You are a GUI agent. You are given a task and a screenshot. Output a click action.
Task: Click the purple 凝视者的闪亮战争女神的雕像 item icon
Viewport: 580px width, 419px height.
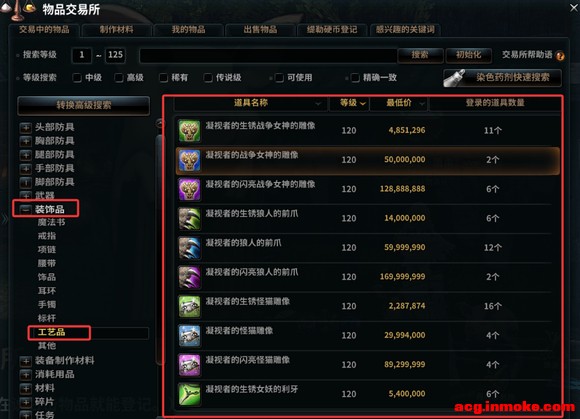point(189,189)
